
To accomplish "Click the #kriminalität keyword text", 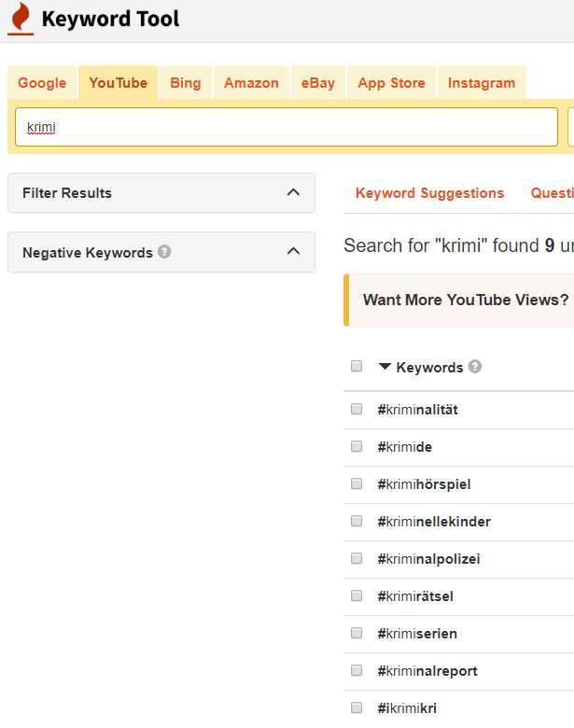I will coord(417,410).
